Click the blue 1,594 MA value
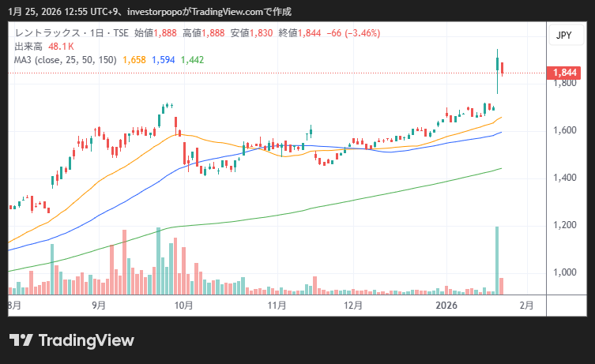The width and height of the screenshot is (595, 364). [164, 59]
